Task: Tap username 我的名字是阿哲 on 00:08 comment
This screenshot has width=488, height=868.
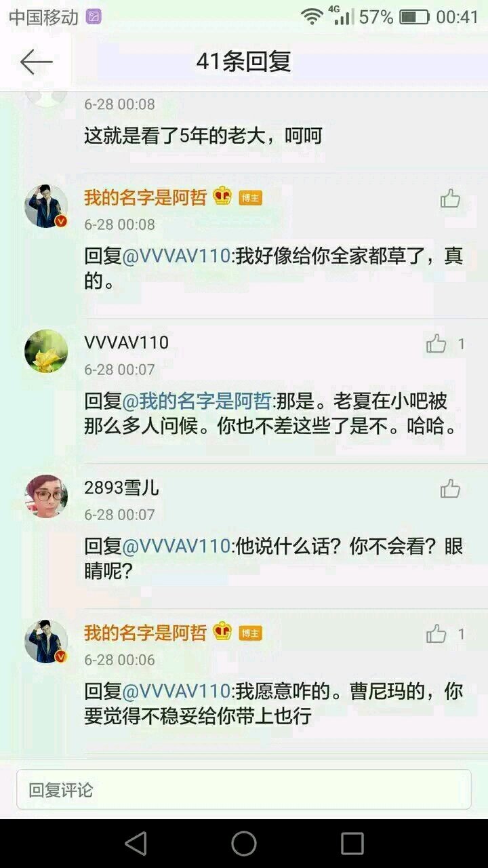Action: (145, 197)
